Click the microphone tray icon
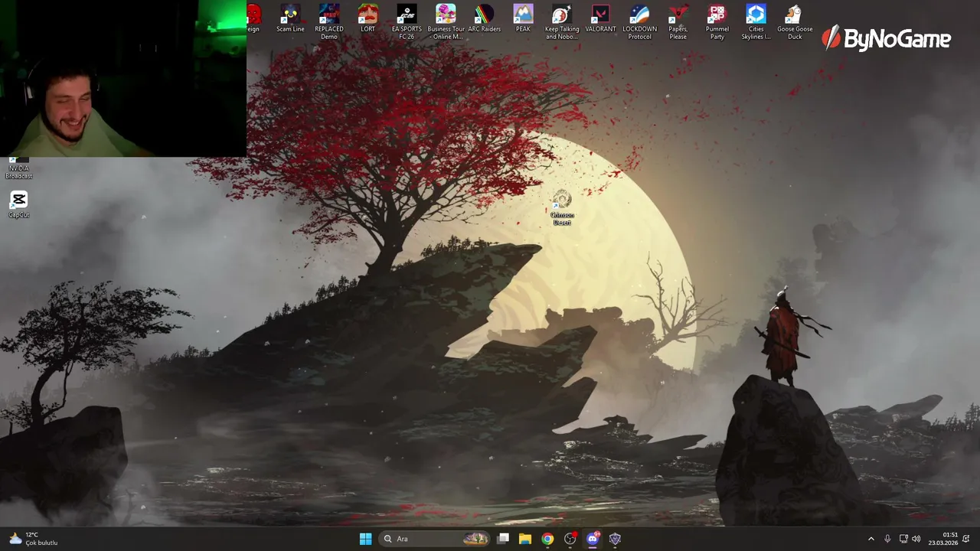Image resolution: width=980 pixels, height=551 pixels. [x=887, y=539]
